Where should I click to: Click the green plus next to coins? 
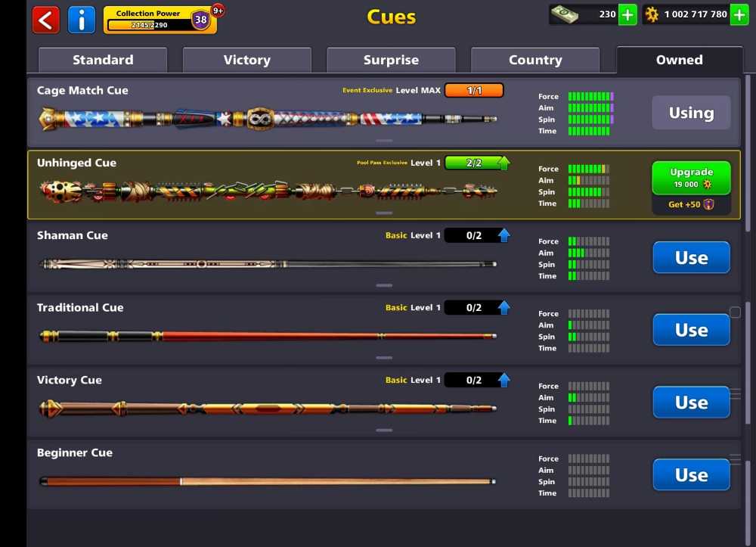point(739,14)
